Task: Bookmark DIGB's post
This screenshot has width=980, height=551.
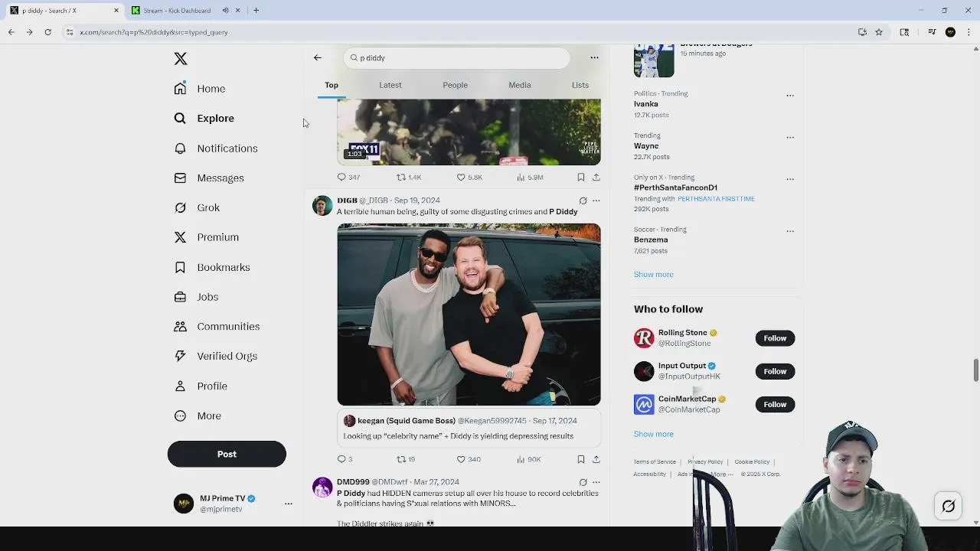Action: pos(581,459)
